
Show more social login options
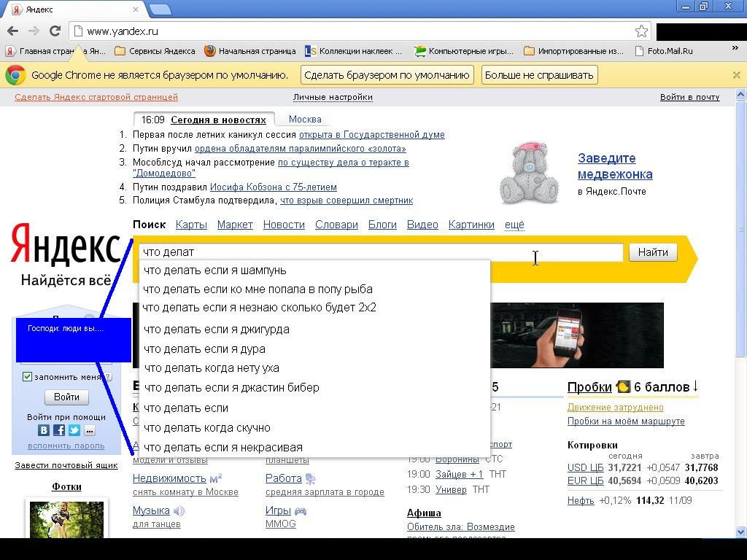tap(89, 430)
